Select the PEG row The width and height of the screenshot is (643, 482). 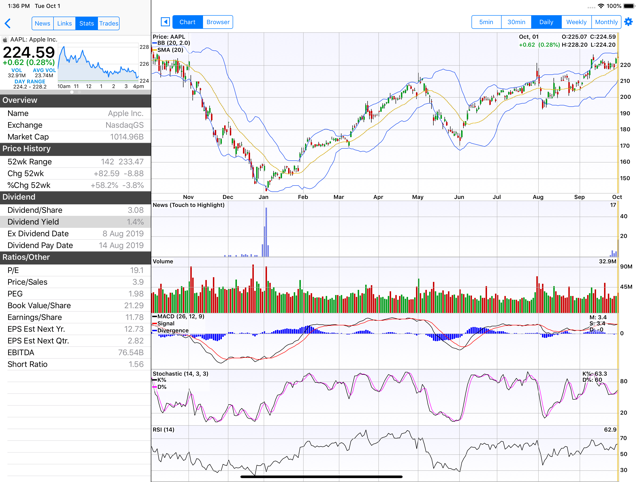click(x=75, y=294)
